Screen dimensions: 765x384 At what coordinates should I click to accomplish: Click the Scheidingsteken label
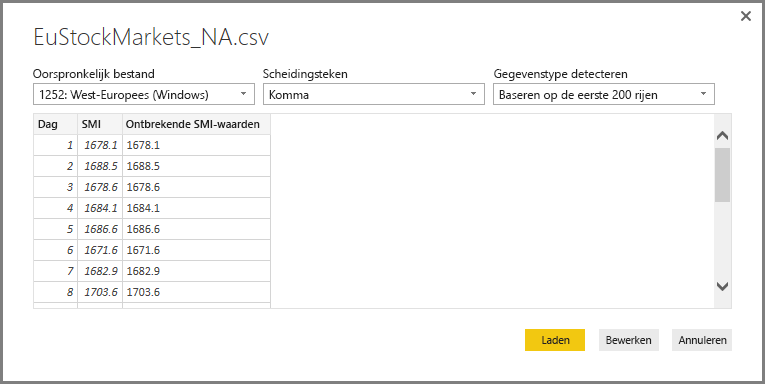[305, 74]
